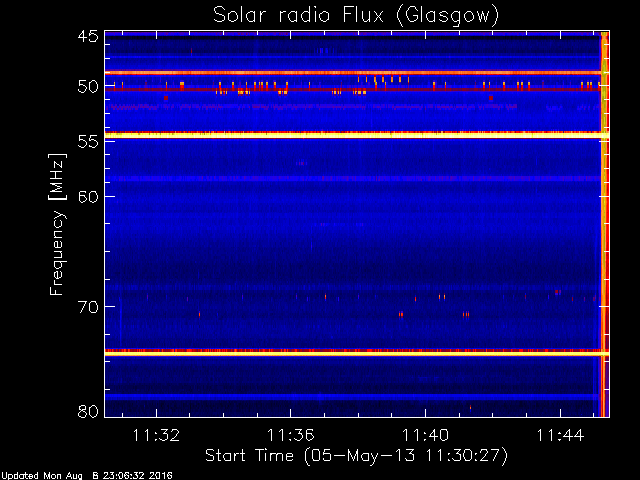Viewport: 640px width, 480px height.
Task: Click the orange emission band just above 50 MHz
Action: click(x=353, y=73)
